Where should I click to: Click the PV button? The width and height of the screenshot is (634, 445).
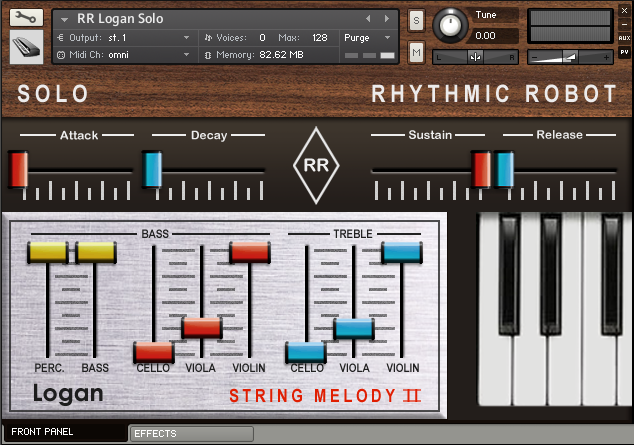click(624, 51)
